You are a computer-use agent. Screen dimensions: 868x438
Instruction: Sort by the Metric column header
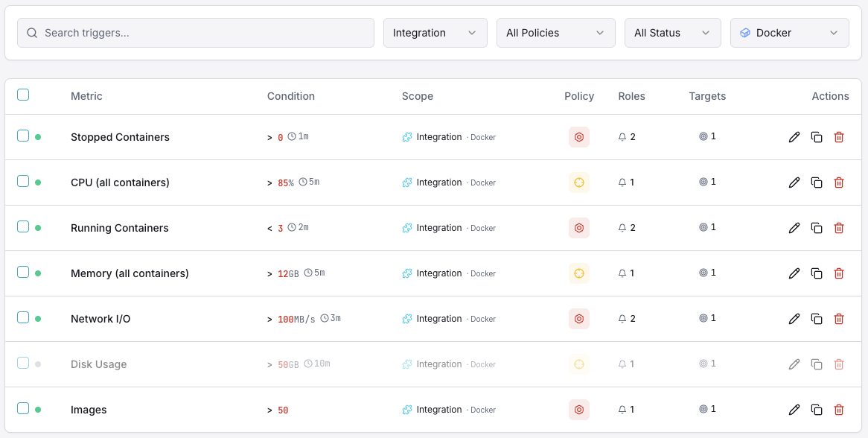pyautogui.click(x=86, y=96)
